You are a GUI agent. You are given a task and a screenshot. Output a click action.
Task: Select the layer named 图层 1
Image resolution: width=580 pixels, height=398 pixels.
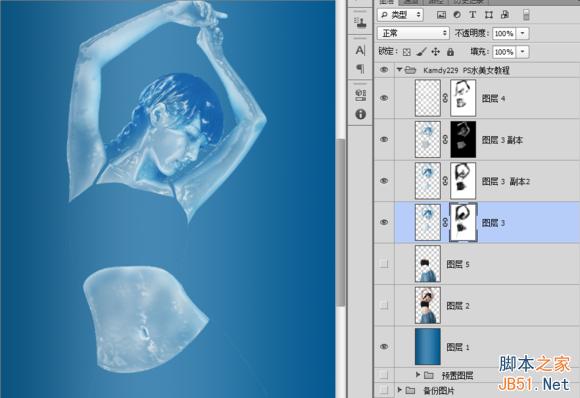coord(458,347)
